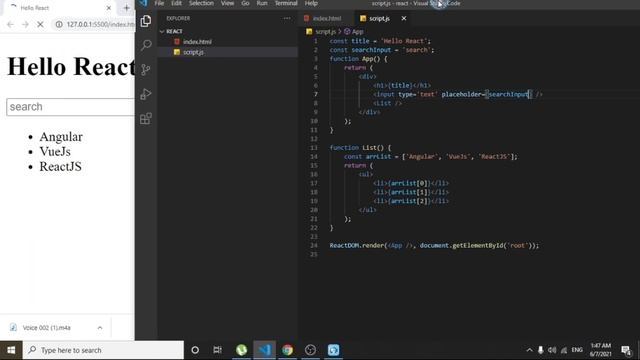This screenshot has width=640, height=360.
Task: Click the function List() line
Action: 360,147
